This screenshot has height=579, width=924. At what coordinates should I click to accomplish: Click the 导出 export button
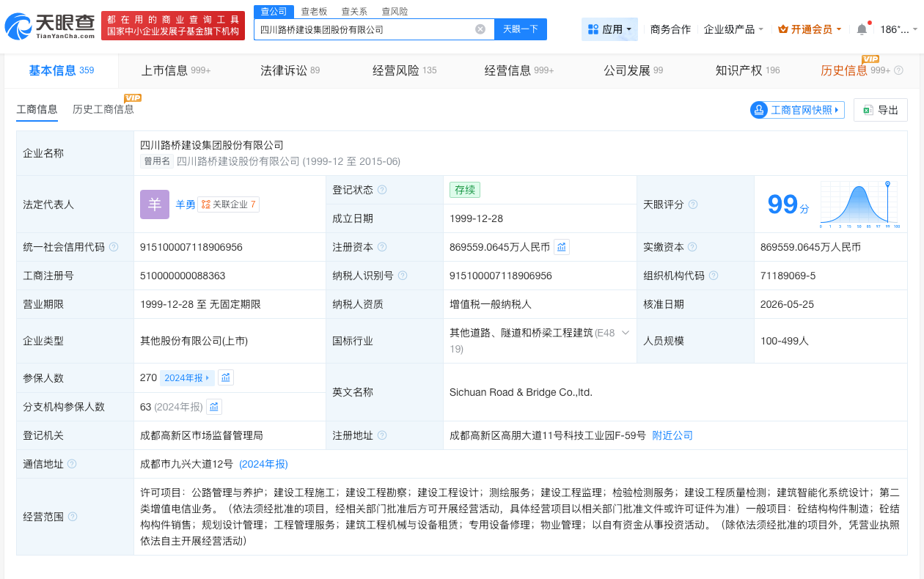click(881, 110)
